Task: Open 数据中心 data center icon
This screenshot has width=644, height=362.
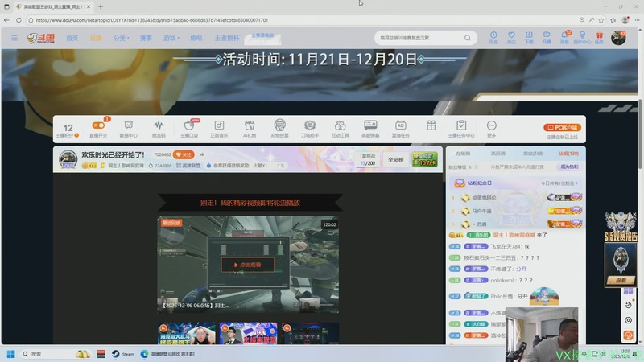Action: (x=129, y=129)
